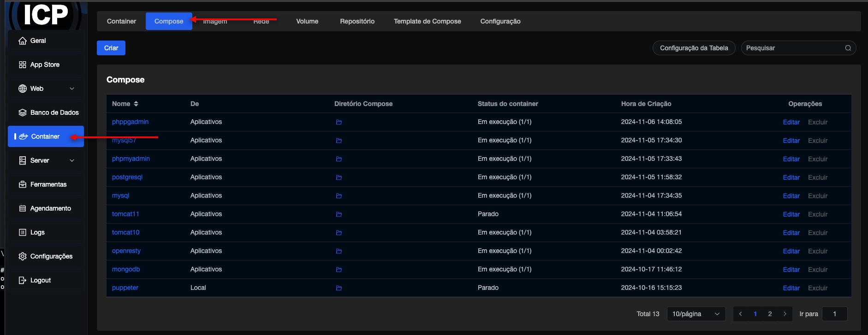Open compose directory folder for mysql row
Image resolution: width=868 pixels, height=335 pixels.
[x=339, y=196]
